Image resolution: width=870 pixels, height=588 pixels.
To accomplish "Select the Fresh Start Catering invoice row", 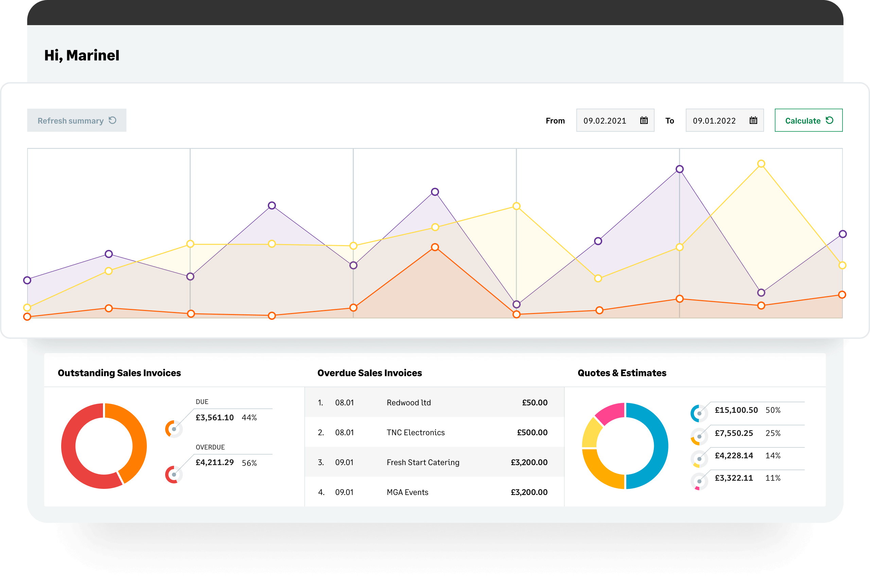I will [434, 462].
